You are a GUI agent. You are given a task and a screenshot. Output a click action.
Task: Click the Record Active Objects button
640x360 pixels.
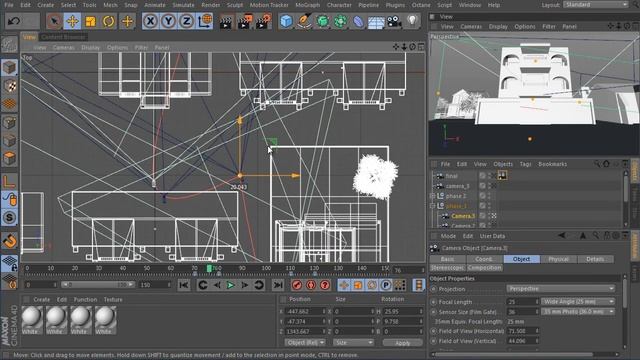tap(297, 285)
